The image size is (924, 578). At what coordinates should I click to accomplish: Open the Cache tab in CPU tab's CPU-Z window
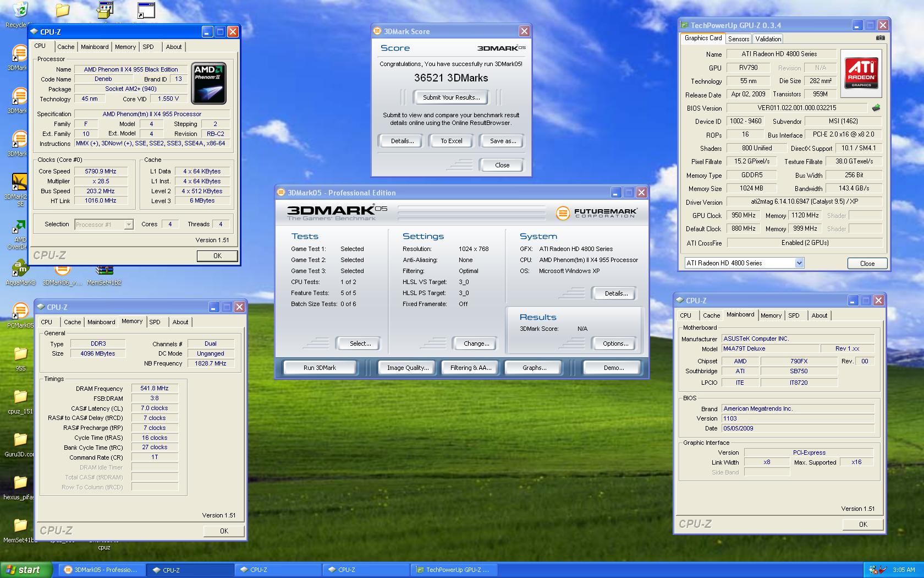[66, 47]
